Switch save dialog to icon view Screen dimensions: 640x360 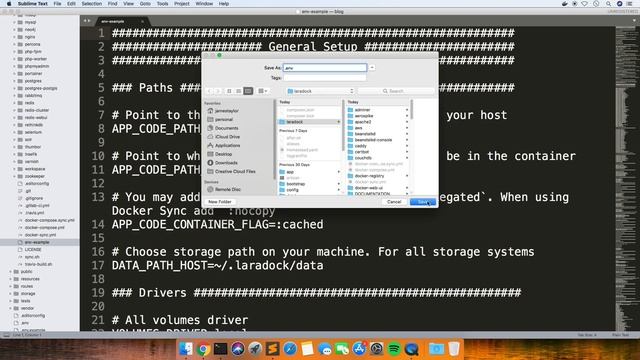pyautogui.click(x=229, y=91)
